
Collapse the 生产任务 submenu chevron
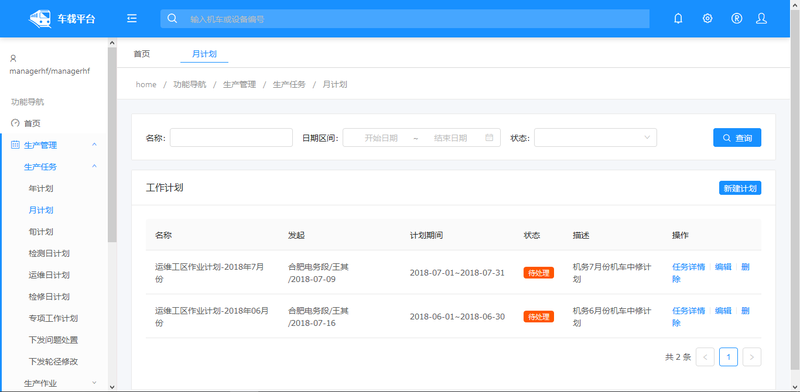click(x=94, y=166)
